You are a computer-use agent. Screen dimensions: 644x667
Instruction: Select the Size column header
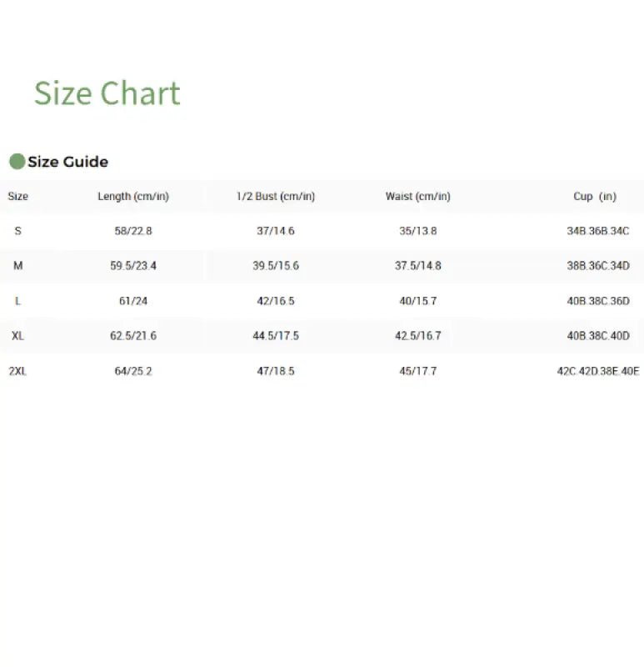[x=17, y=197]
